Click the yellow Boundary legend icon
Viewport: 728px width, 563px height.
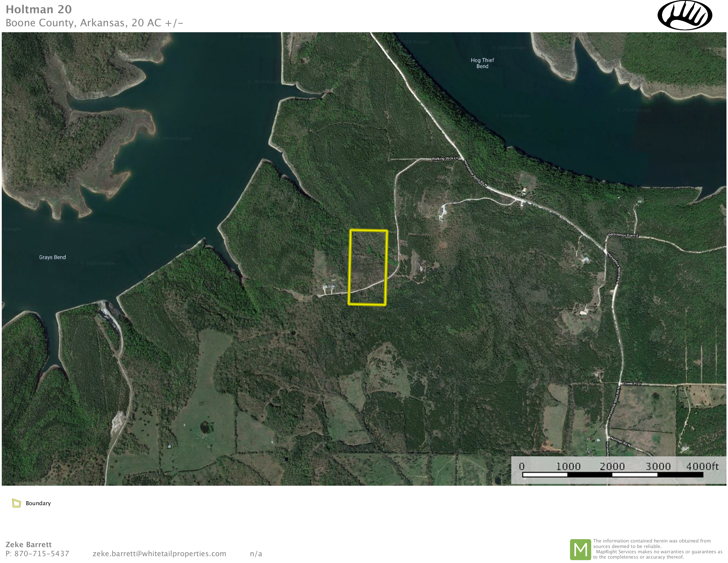pos(16,503)
